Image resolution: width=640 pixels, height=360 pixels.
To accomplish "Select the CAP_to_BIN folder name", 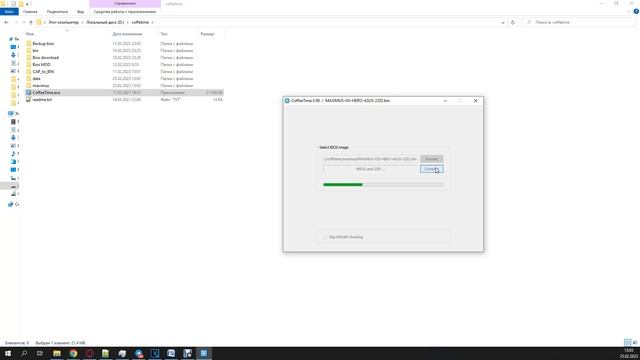I will pyautogui.click(x=43, y=71).
